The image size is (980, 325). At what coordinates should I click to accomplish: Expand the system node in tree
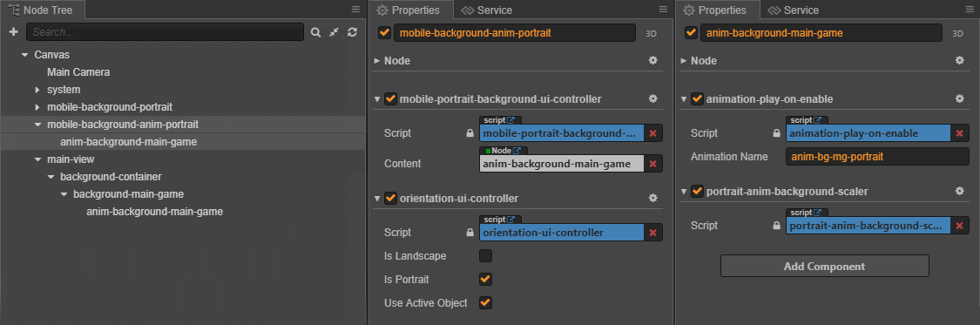(x=37, y=90)
